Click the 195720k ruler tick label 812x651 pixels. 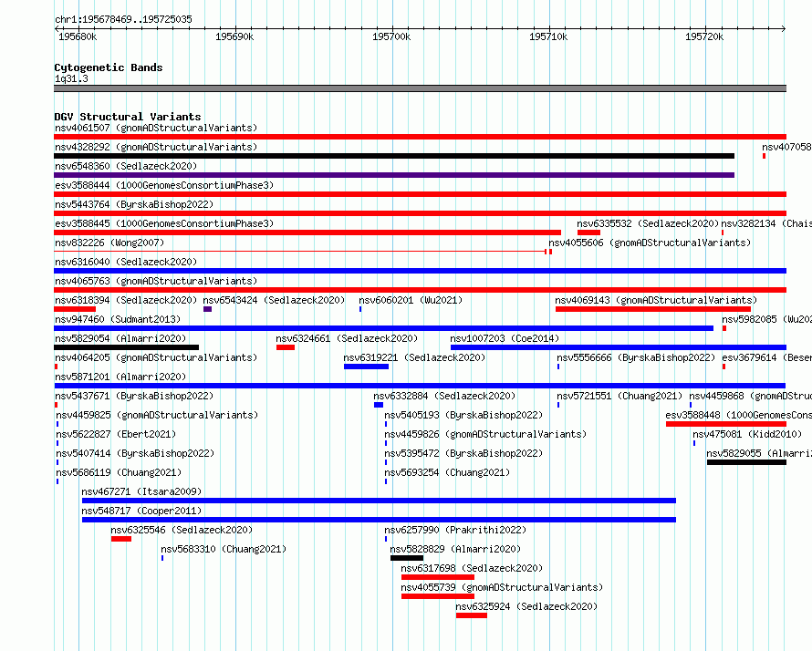click(x=704, y=36)
